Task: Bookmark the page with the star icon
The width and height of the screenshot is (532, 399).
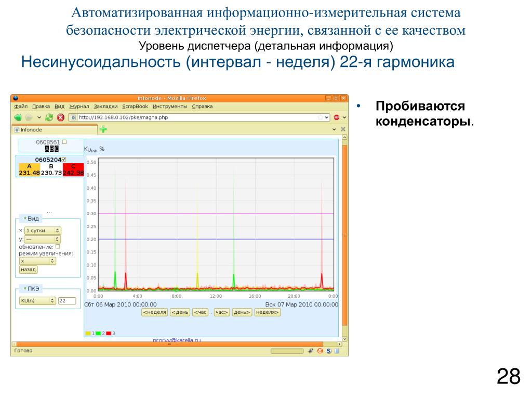Action: [x=320, y=117]
